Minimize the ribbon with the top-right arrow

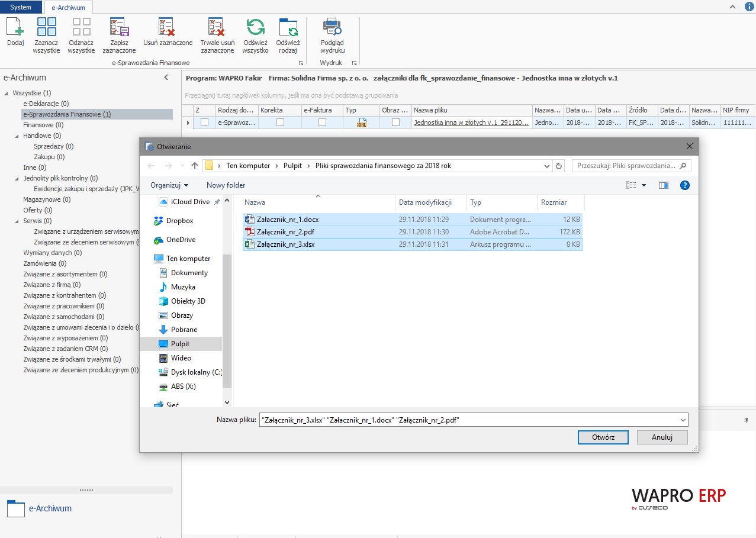(x=733, y=7)
